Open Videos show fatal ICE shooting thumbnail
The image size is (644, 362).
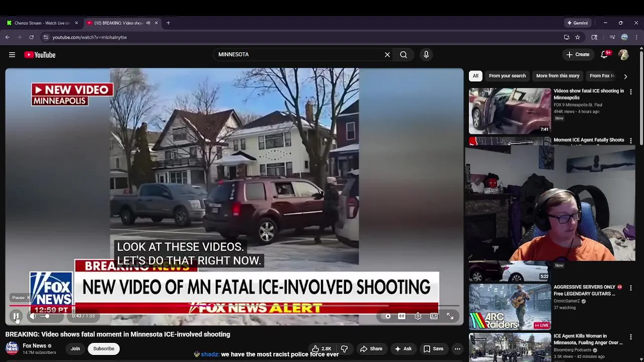pyautogui.click(x=510, y=111)
